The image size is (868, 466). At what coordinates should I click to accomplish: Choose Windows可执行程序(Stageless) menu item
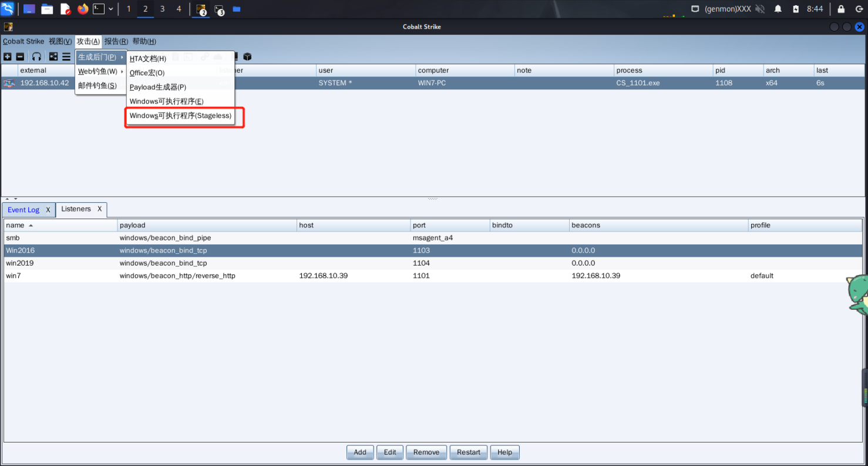point(181,116)
